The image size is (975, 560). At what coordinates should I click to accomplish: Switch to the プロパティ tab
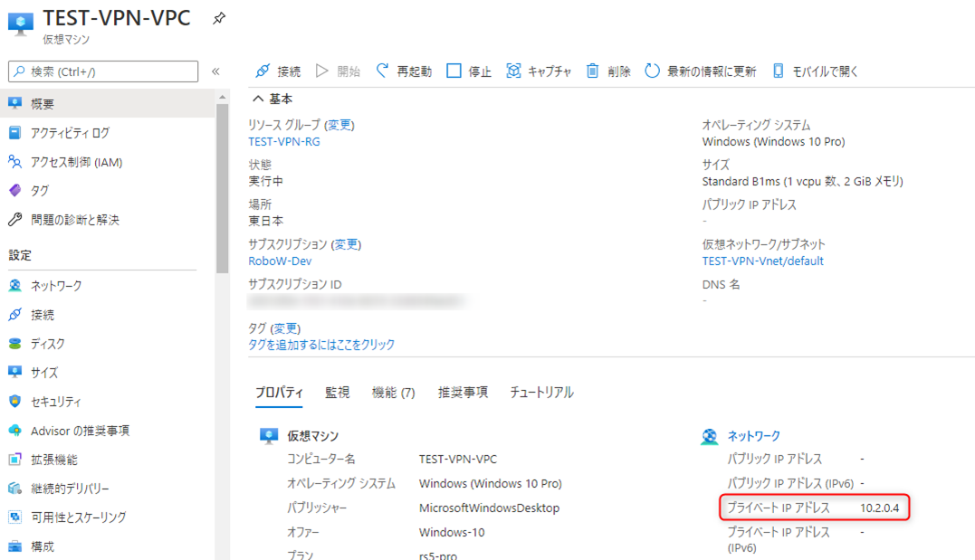tap(279, 393)
